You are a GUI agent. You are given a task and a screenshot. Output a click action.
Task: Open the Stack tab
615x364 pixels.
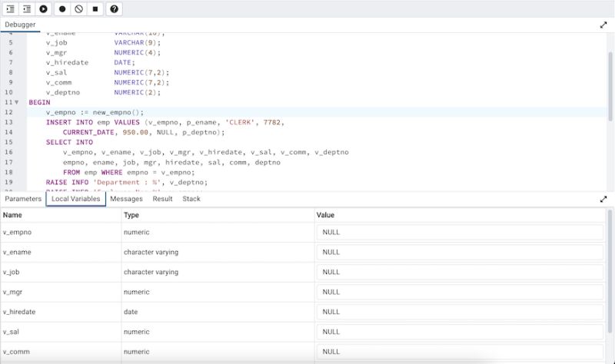[x=191, y=199]
